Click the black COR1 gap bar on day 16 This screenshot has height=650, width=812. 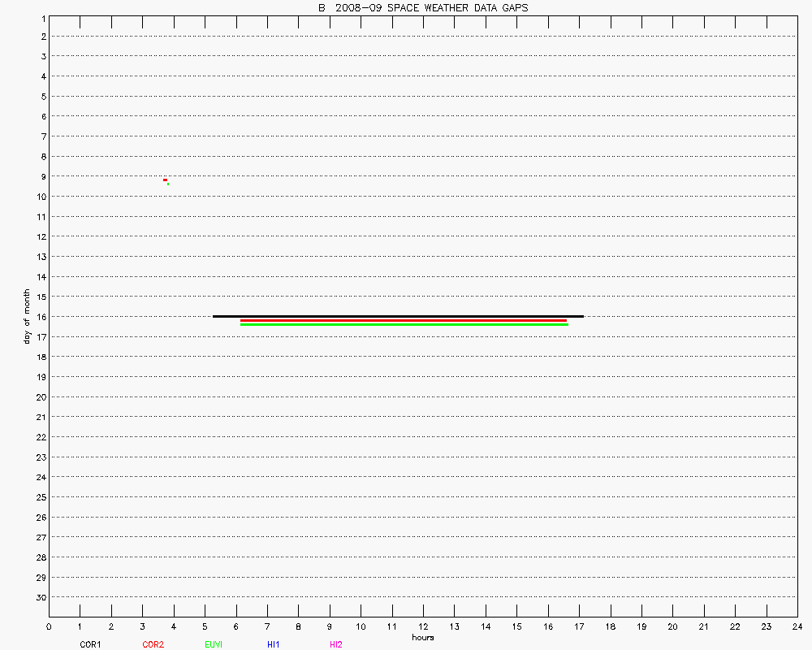click(398, 316)
